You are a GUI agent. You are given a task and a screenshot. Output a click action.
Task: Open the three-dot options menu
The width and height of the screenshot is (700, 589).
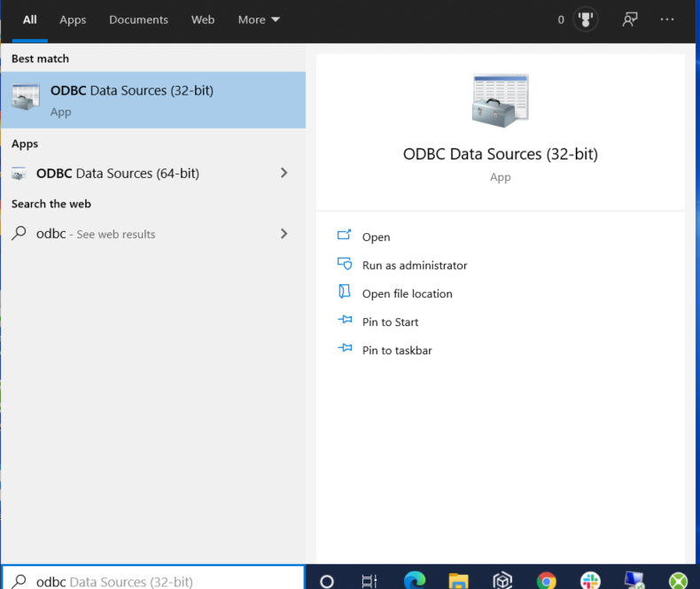pyautogui.click(x=667, y=19)
